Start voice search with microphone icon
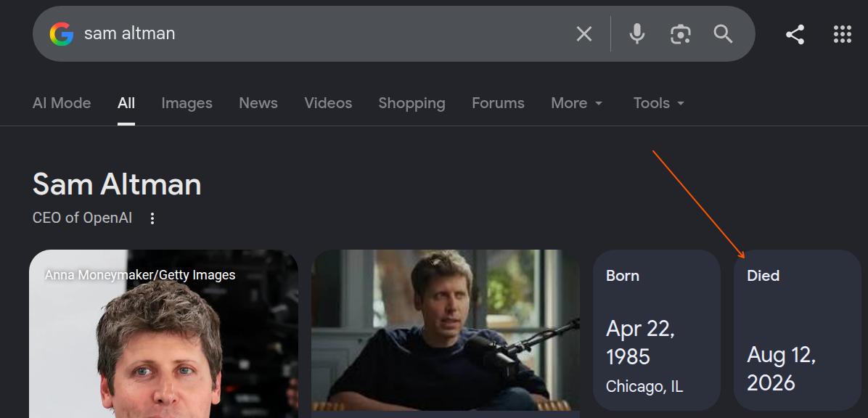 637,34
